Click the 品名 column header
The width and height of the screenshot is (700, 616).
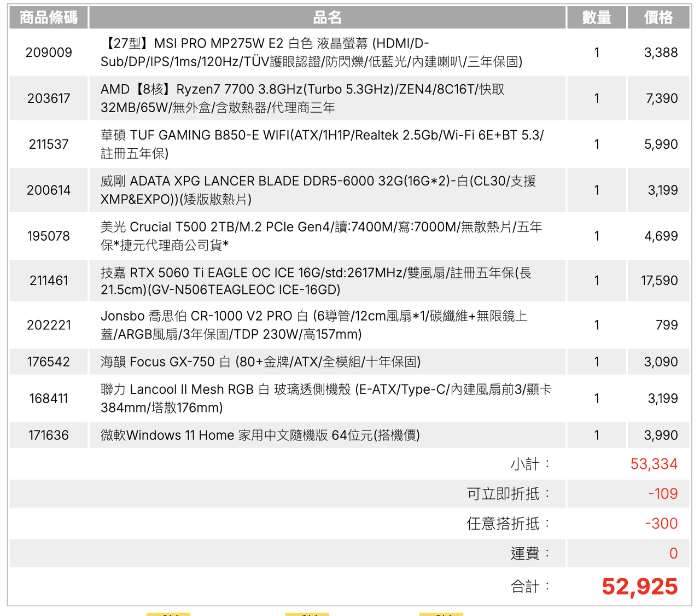click(327, 18)
